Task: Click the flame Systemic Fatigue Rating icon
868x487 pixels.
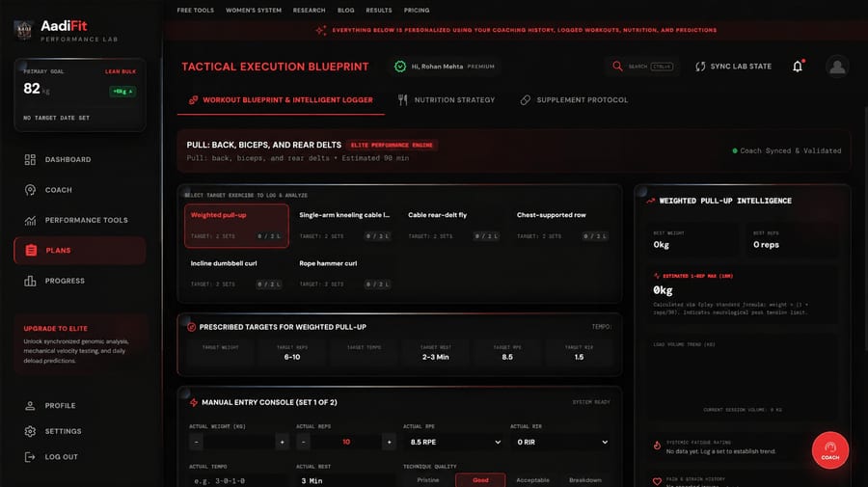Action: 657,446
